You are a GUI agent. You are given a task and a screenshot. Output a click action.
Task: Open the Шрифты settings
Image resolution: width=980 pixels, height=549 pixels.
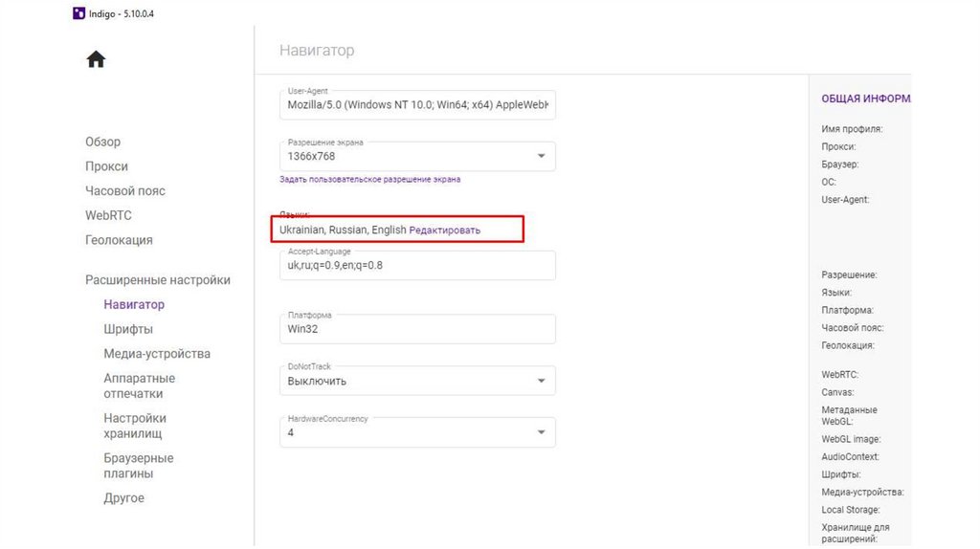coord(128,329)
